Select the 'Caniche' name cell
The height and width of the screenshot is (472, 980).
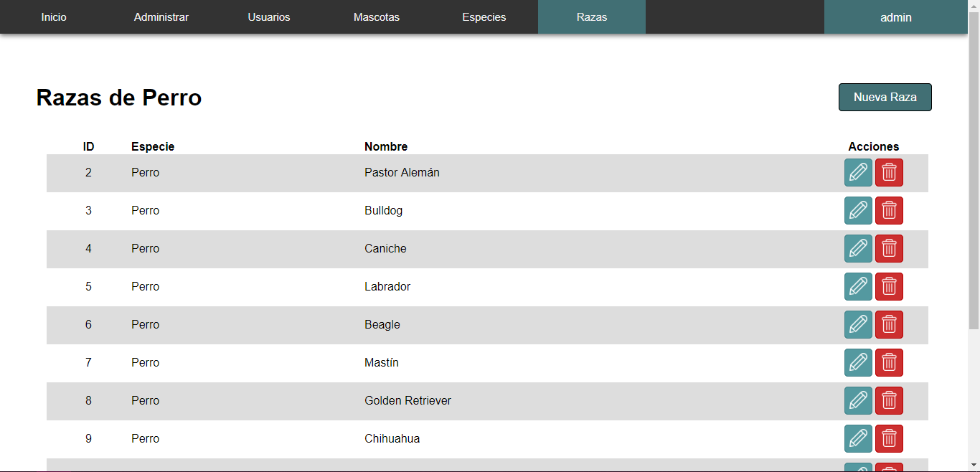click(385, 248)
